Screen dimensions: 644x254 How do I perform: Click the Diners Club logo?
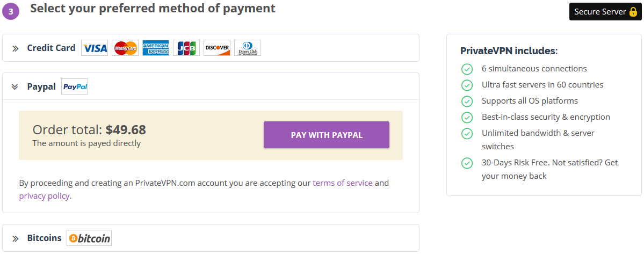[x=248, y=48]
